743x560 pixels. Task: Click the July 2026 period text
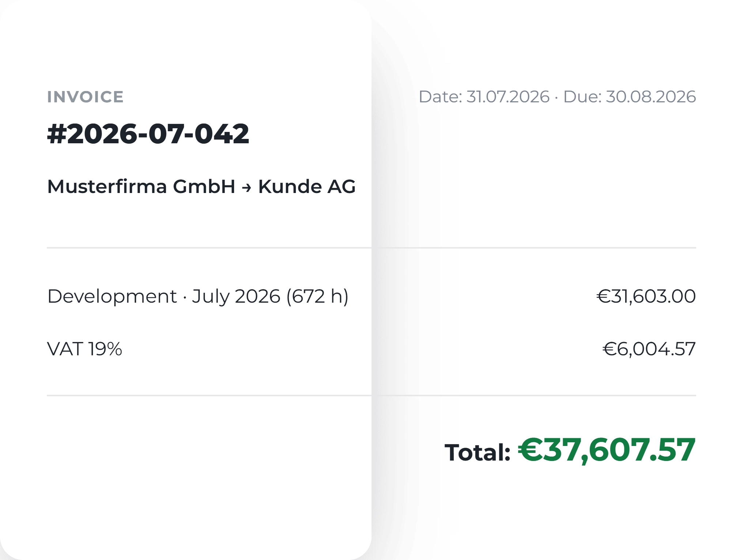click(x=236, y=296)
